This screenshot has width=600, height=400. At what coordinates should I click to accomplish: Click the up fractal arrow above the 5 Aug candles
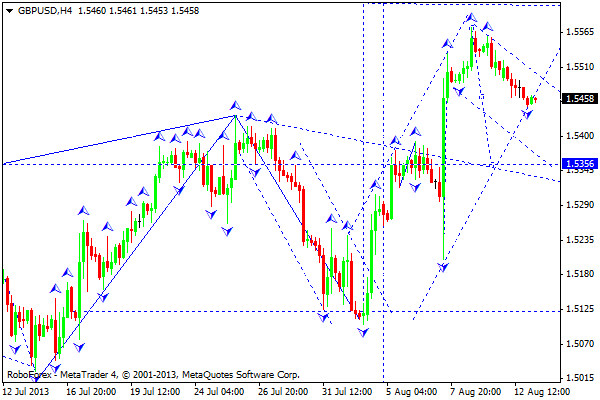pos(415,132)
